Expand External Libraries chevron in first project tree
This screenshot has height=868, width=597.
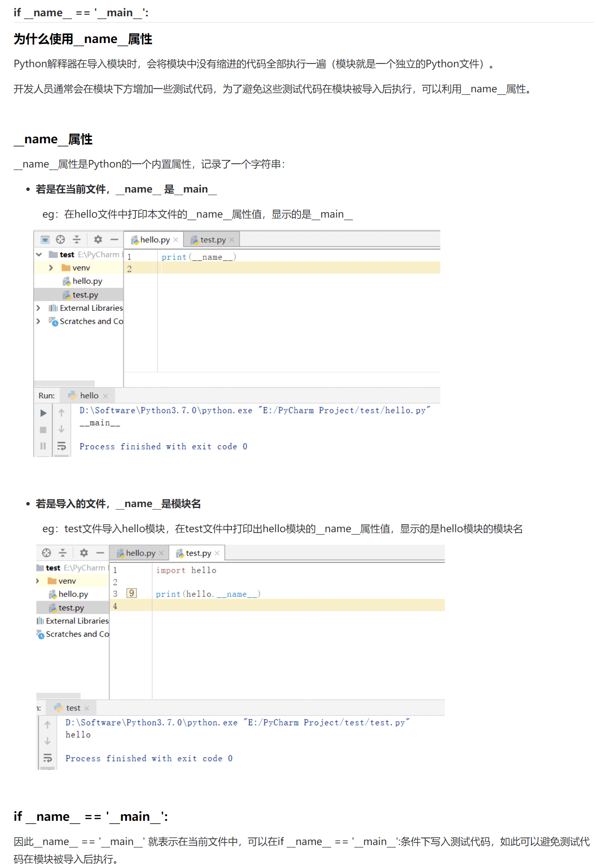[x=38, y=308]
